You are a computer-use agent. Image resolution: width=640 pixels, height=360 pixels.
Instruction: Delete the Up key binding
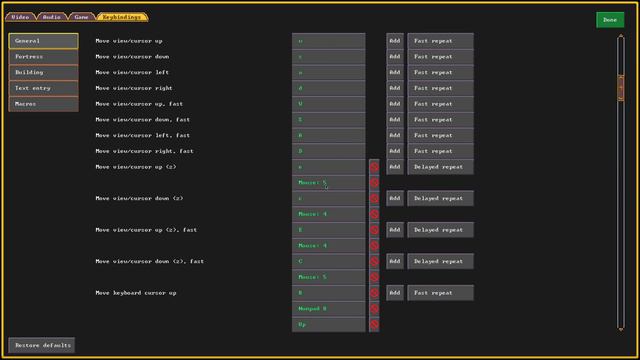[x=374, y=324]
